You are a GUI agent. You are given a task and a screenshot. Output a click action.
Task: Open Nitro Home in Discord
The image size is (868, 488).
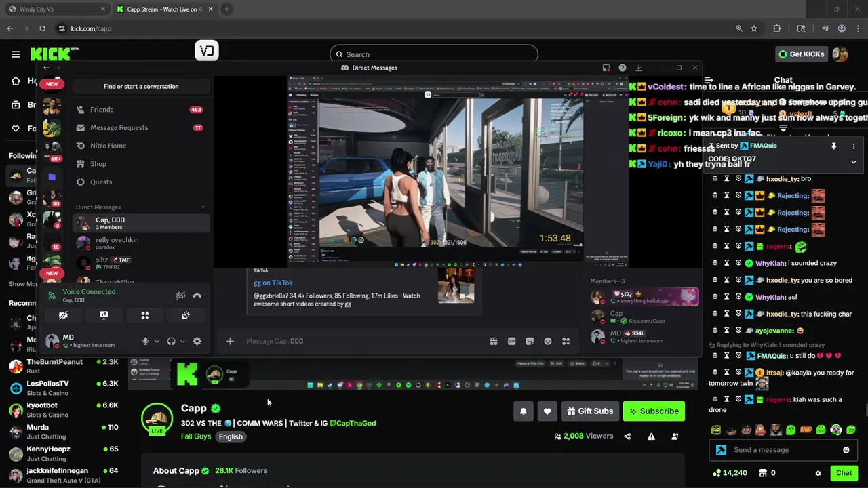tap(140, 146)
